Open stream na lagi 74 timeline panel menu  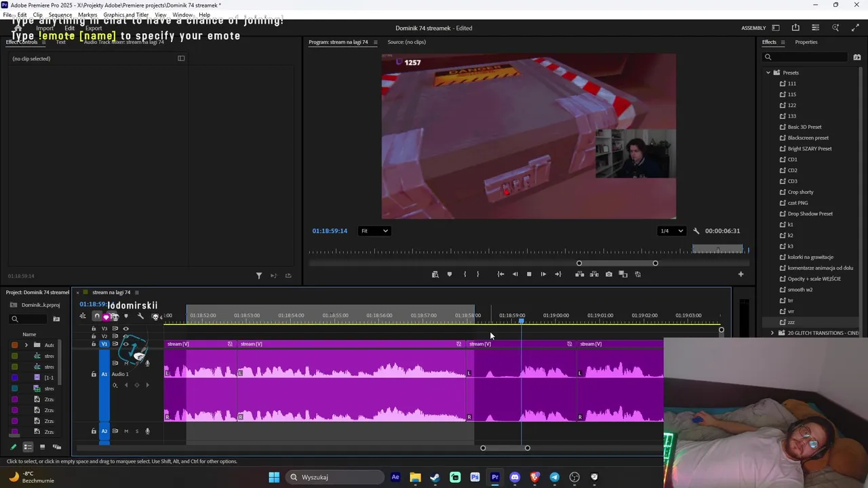(136, 292)
